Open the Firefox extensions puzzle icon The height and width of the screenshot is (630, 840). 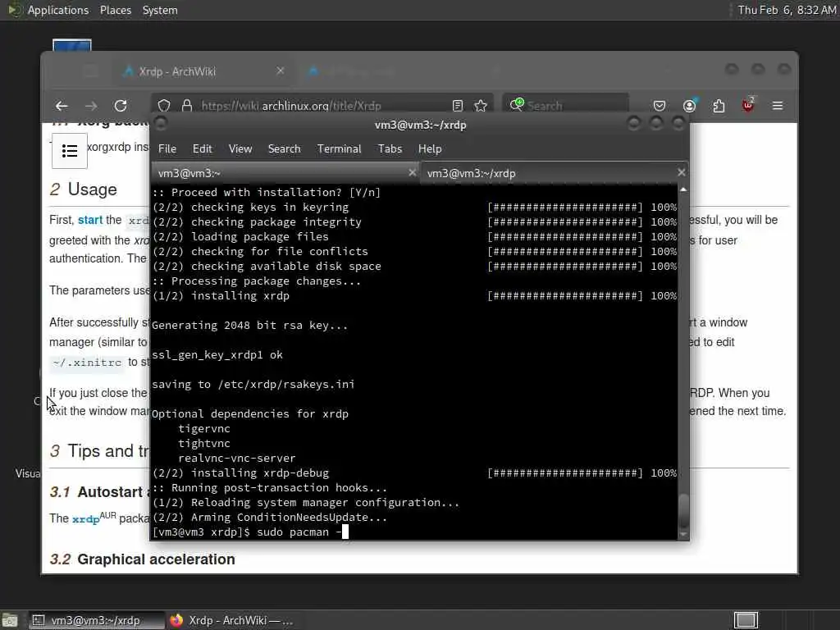719,106
